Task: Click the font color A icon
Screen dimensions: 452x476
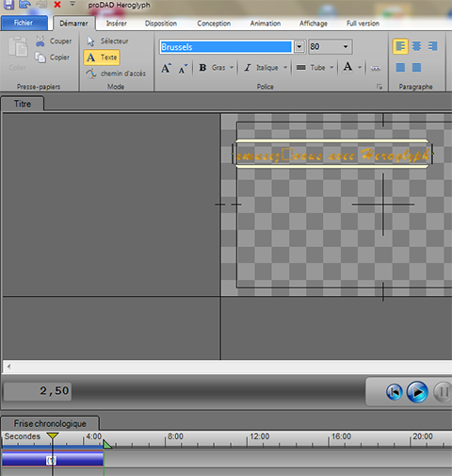Action: point(347,67)
